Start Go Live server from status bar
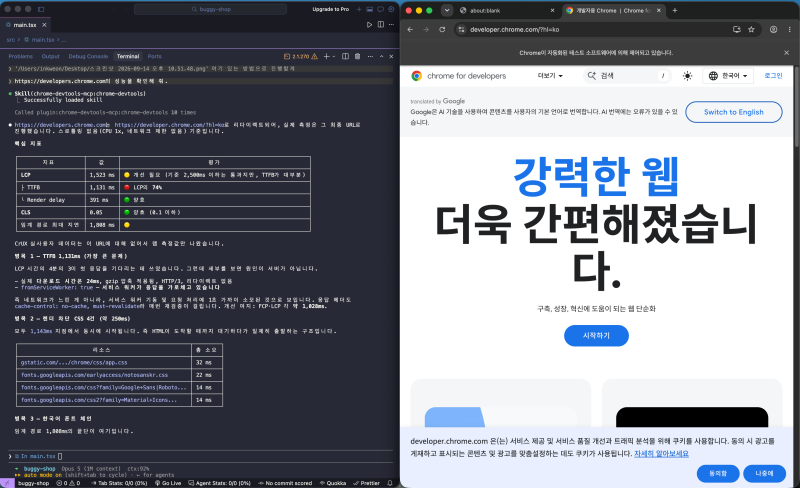This screenshot has height=488, width=800. point(167,483)
